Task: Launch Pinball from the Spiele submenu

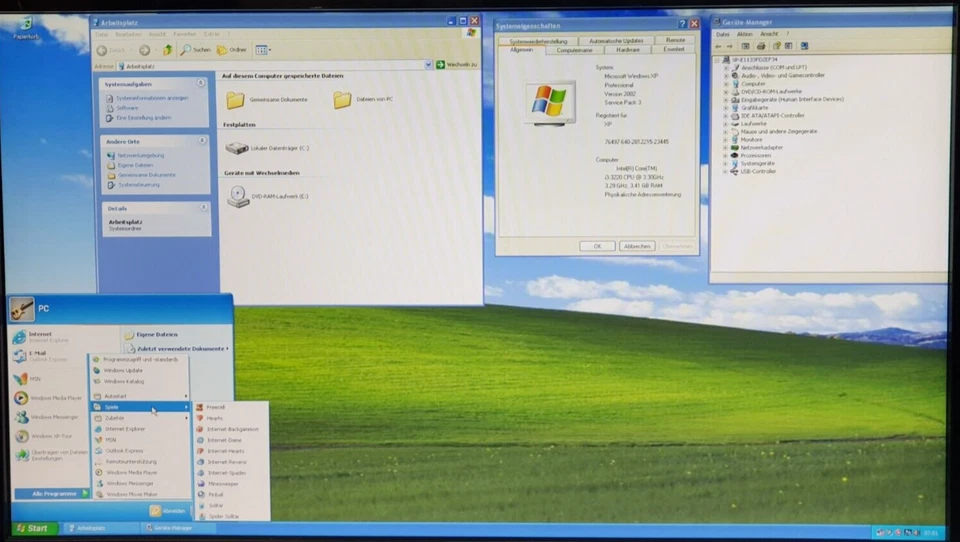Action: pos(231,494)
